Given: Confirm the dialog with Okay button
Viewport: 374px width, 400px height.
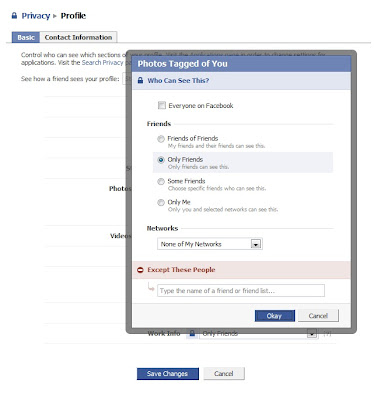Looking at the screenshot, I should pos(275,316).
